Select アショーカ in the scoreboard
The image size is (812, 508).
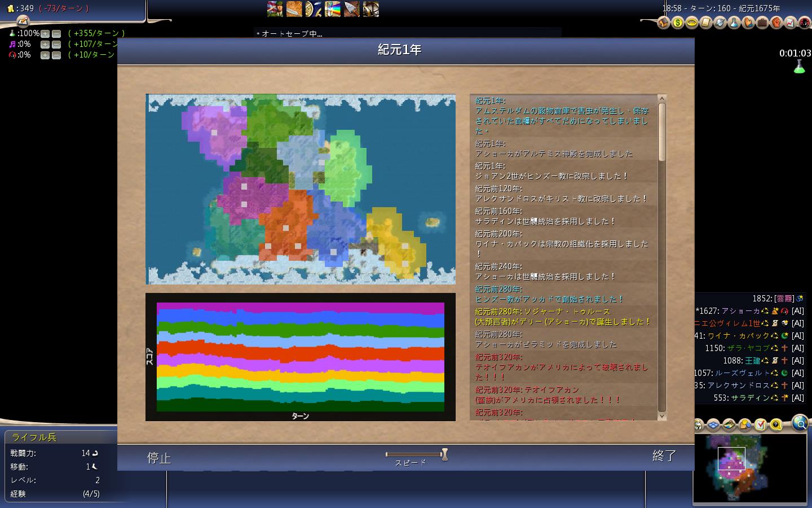[740, 311]
